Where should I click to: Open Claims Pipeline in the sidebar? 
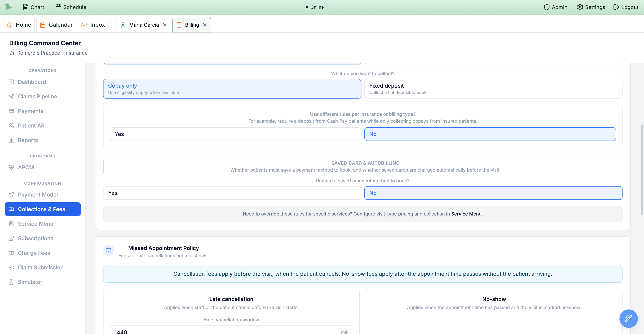click(43, 96)
